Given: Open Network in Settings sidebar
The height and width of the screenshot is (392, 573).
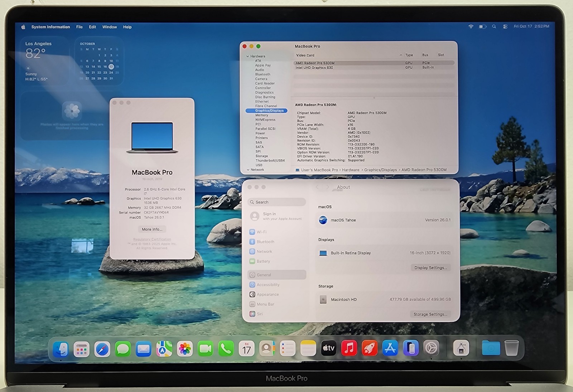Looking at the screenshot, I should coord(277,252).
